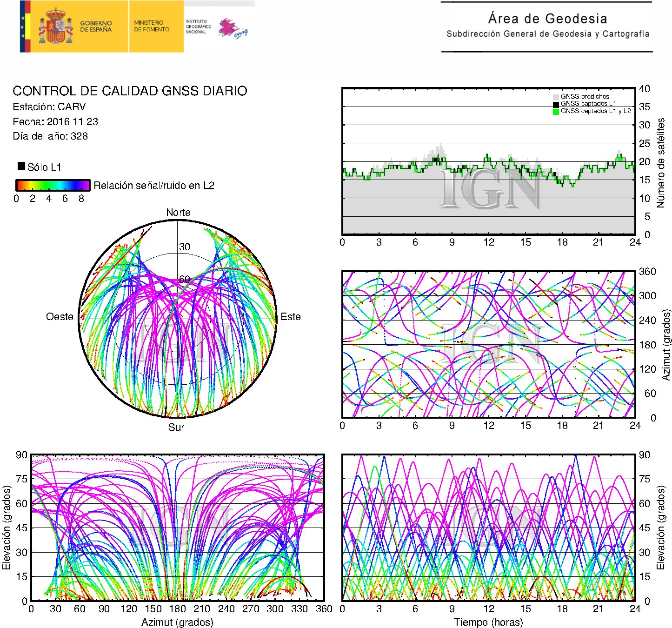Click the 'Estación: CARV' line
Viewport: 672px width, 628px height.
click(49, 107)
